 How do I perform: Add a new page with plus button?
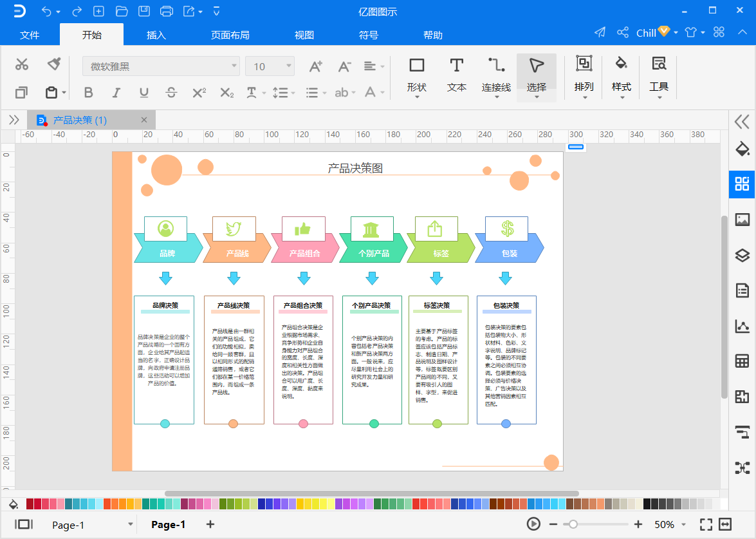tap(210, 524)
